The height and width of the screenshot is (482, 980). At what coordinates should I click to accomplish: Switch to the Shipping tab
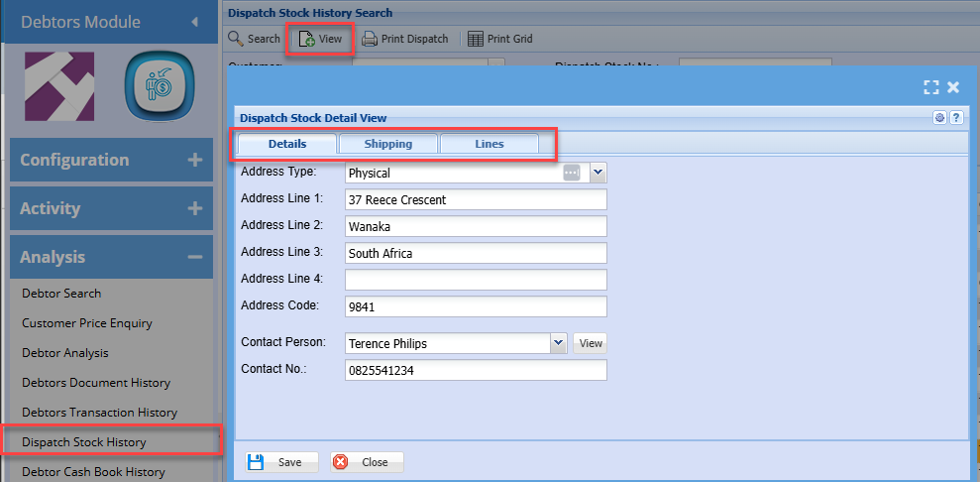387,144
